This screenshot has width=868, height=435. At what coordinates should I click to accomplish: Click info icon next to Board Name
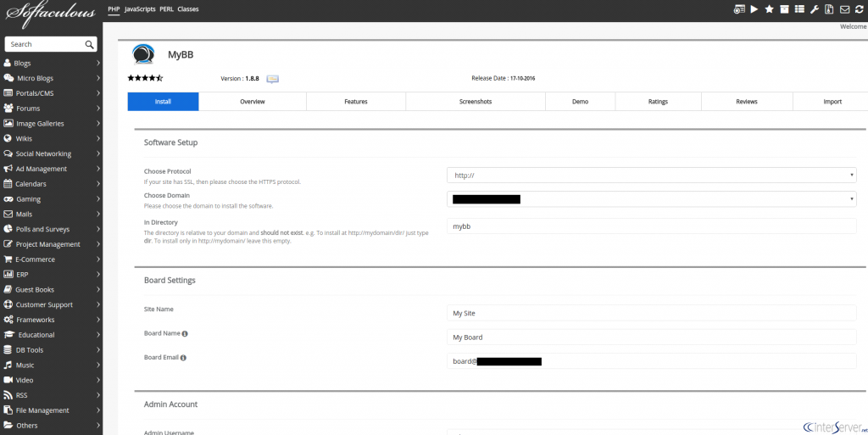pos(185,334)
